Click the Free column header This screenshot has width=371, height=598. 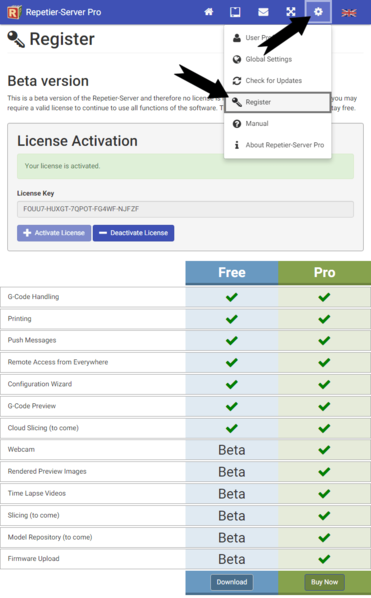[232, 273]
